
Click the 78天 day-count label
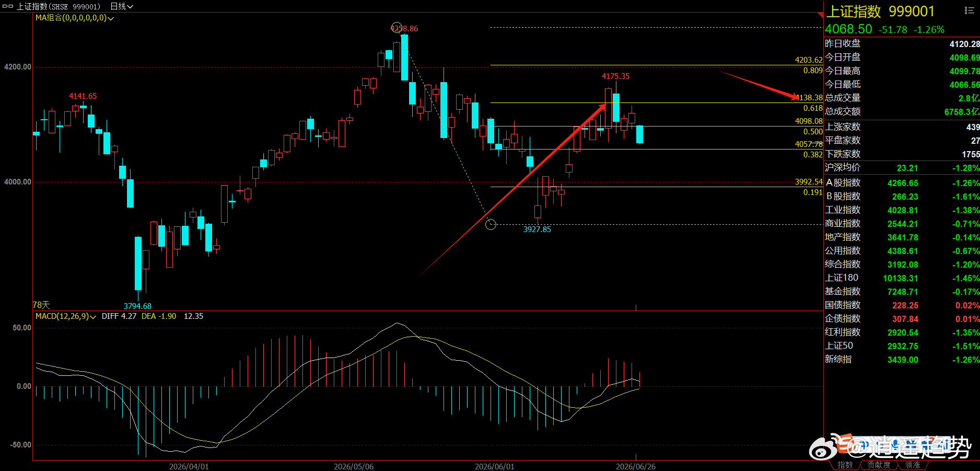click(41, 305)
